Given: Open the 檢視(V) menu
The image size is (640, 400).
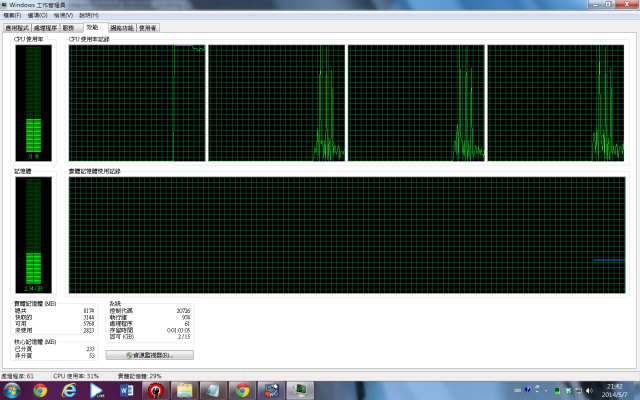Looking at the screenshot, I should point(63,16).
